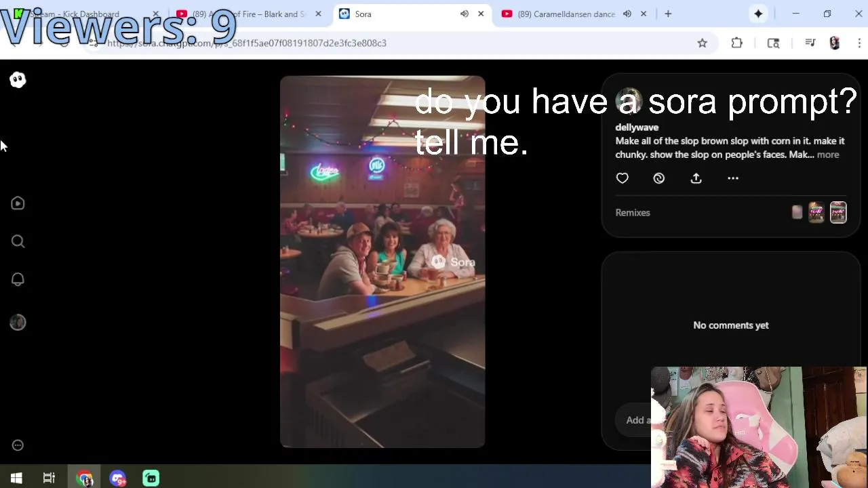
Task: Open the Chrome extensions puzzle icon
Action: coord(737,43)
